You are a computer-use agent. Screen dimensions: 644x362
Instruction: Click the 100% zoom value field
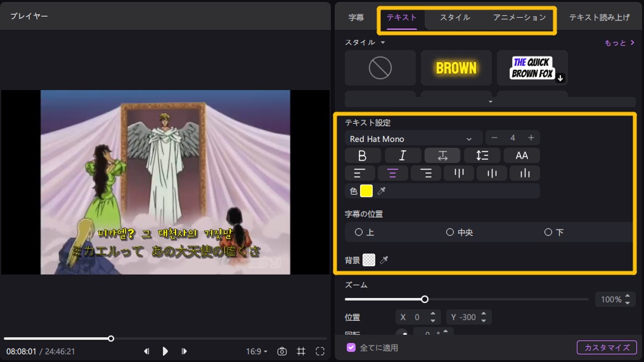point(611,299)
